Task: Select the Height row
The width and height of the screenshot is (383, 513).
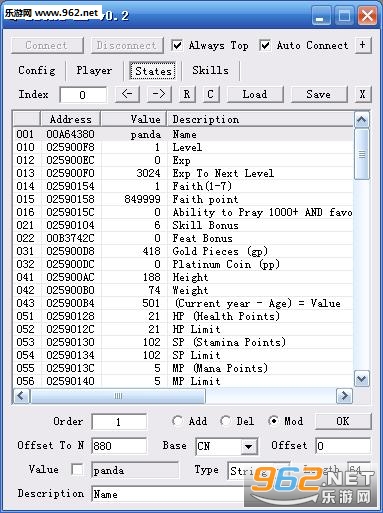Action: [183, 277]
